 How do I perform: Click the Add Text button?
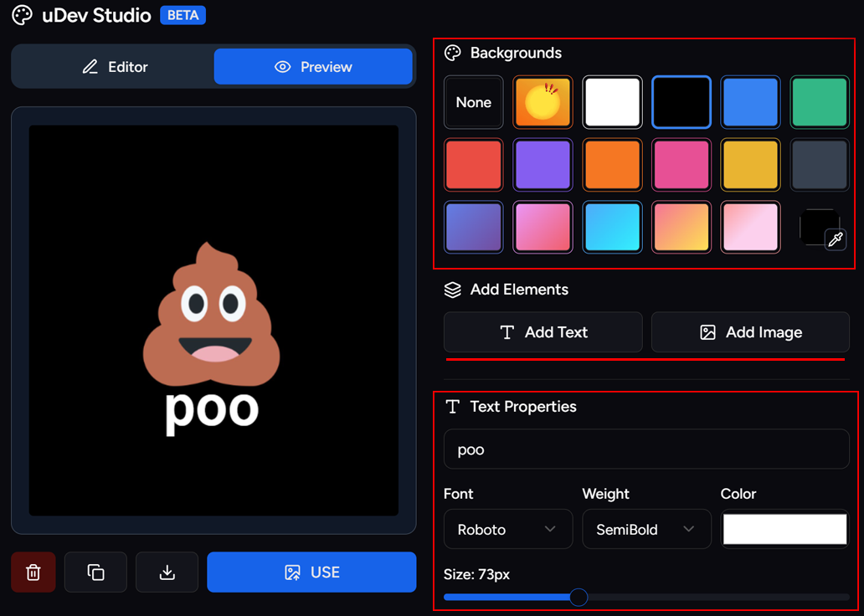[x=543, y=332]
